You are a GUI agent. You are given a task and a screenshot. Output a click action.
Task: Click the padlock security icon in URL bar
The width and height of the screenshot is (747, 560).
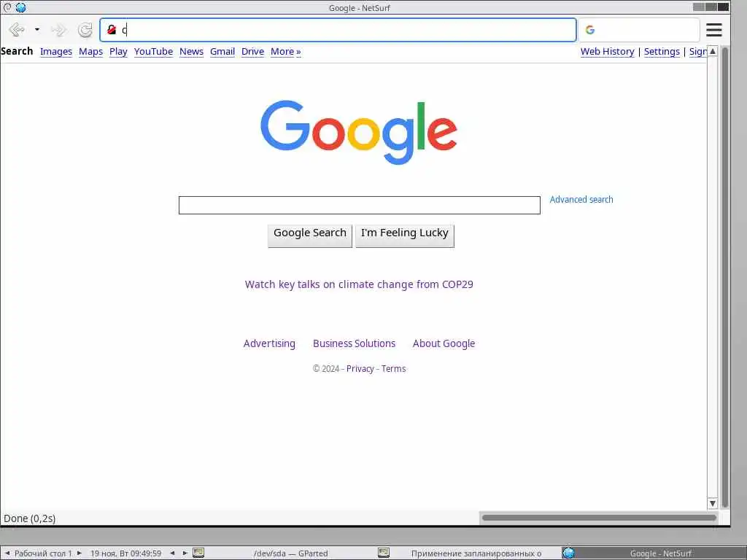112,30
